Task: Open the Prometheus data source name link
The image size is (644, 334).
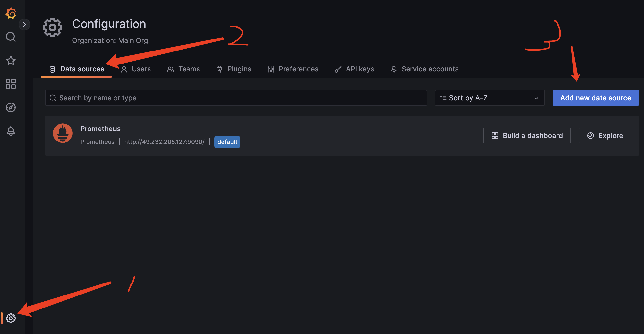Action: (x=100, y=129)
